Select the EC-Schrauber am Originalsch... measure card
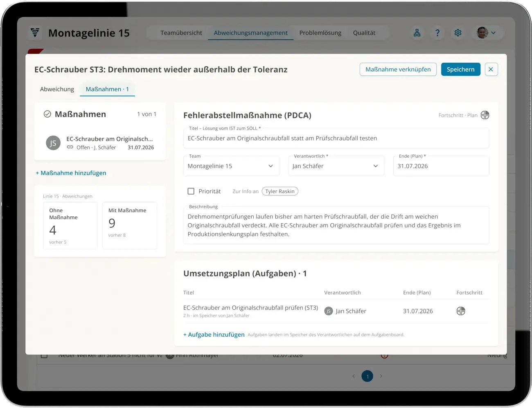Screen dimensions: 532x408 click(100, 143)
